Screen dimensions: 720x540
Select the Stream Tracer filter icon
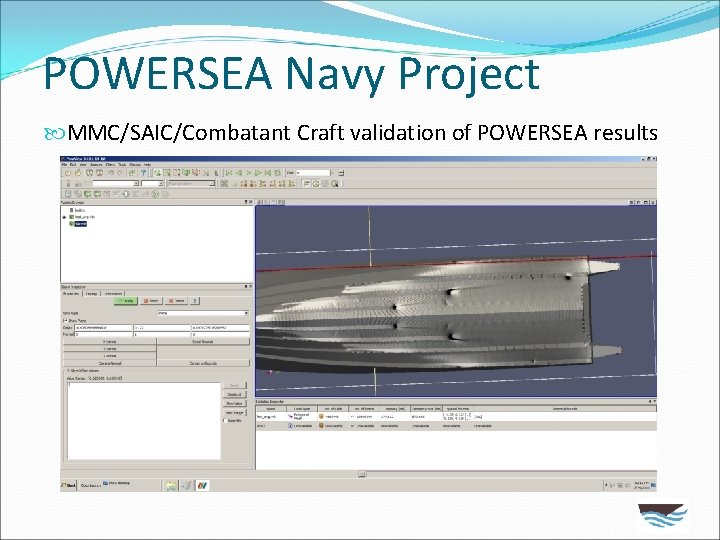(x=136, y=194)
